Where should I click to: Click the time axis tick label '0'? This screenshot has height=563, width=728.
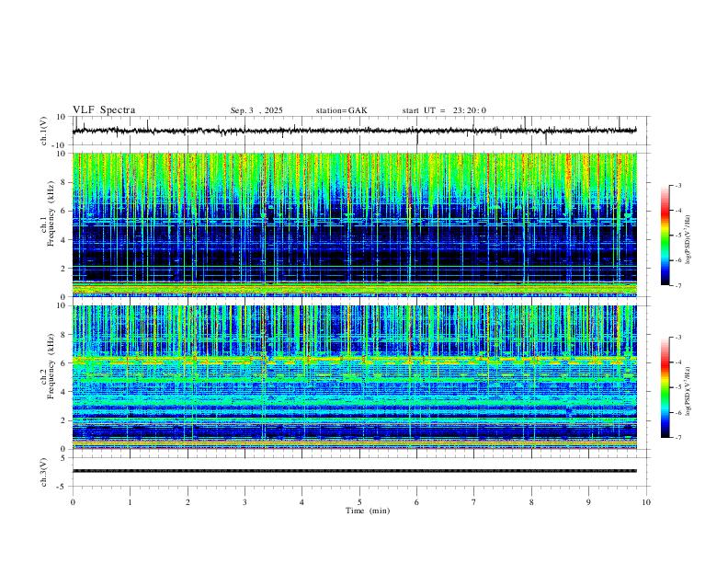click(x=73, y=502)
